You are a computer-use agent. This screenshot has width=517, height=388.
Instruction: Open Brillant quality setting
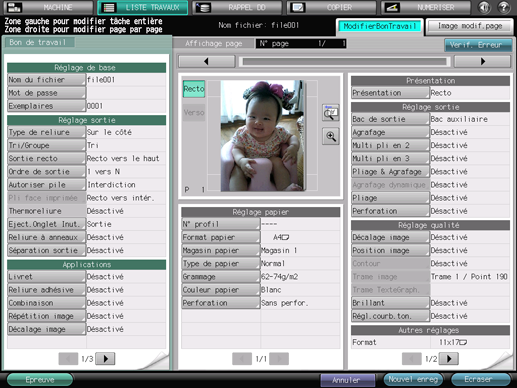390,303
